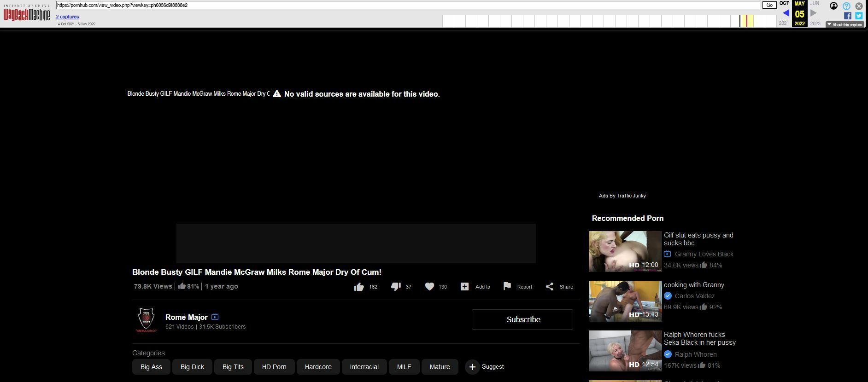The image size is (868, 382).
Task: Dislike the video with the thumbs down icon
Action: (396, 287)
